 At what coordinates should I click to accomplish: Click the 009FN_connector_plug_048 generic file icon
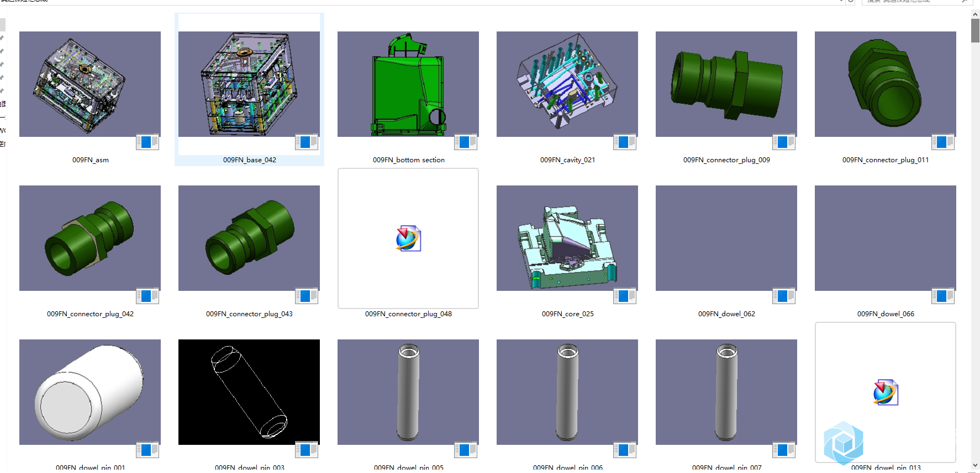pos(408,238)
